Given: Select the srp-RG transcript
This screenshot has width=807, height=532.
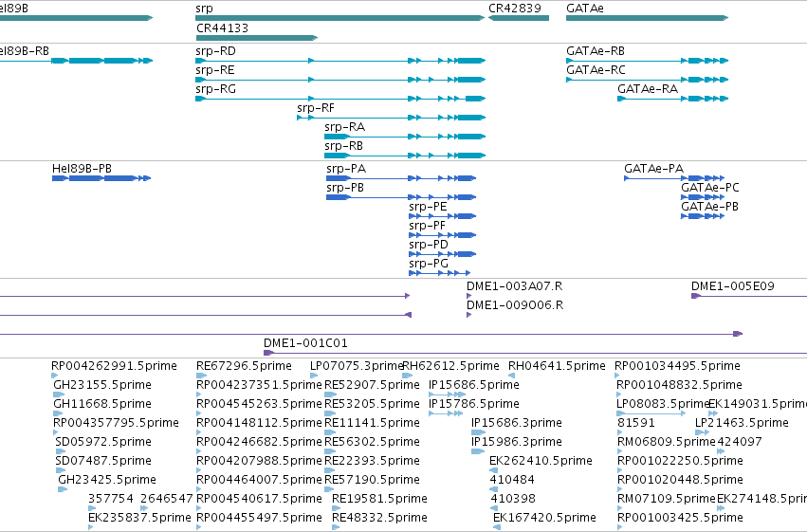Looking at the screenshot, I should pos(340,99).
